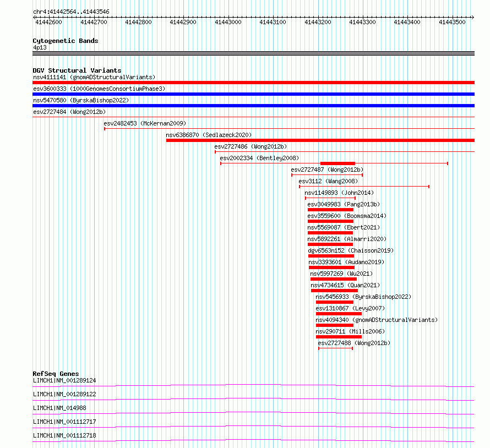
Task: Click ruler position 41443000
Action: [228, 22]
